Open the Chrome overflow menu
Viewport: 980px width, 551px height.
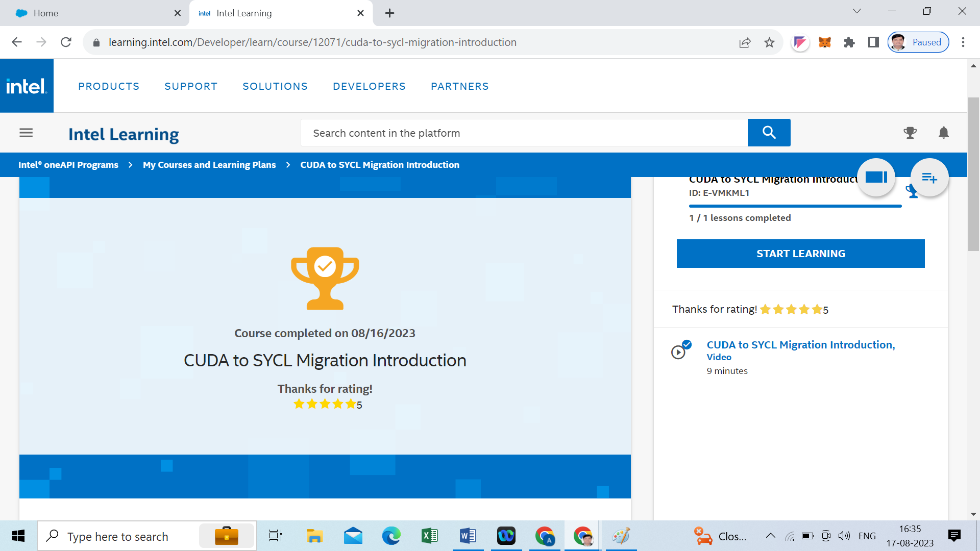click(964, 42)
